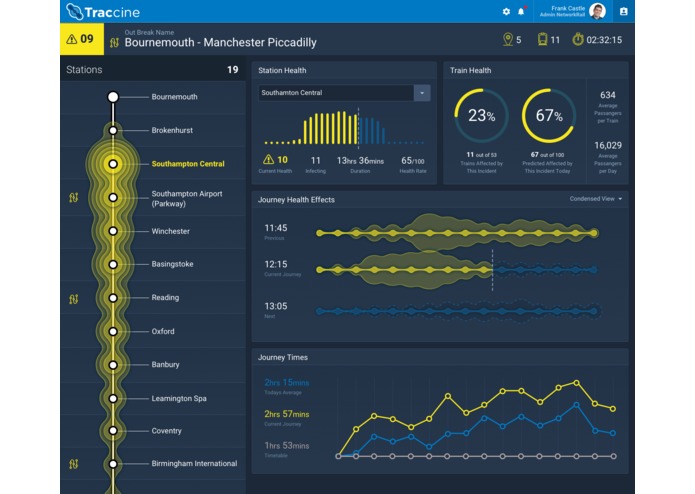Click the 1hrs 53mins Timetable legend
This screenshot has width=695, height=494.
click(x=286, y=449)
